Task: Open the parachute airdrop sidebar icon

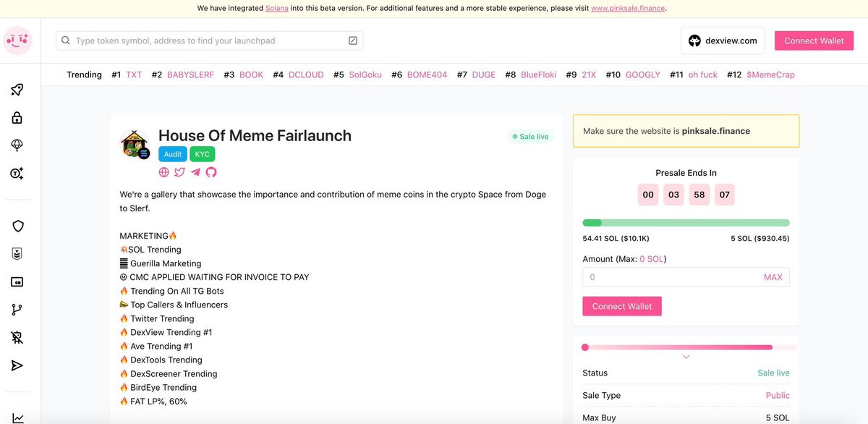Action: pos(18,145)
